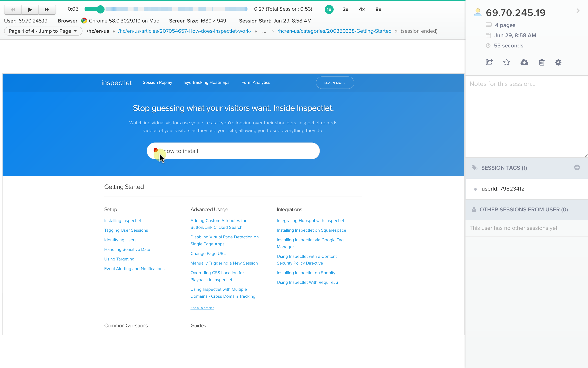This screenshot has width=588, height=368.
Task: Download the session with cloud icon
Action: 524,62
